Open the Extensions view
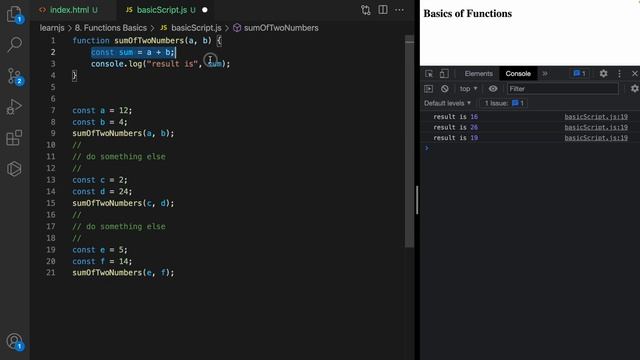This screenshot has width=640, height=360. click(x=14, y=138)
